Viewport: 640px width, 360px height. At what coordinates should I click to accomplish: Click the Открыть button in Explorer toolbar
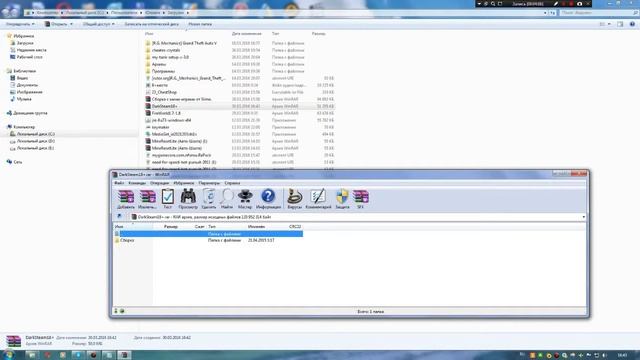(56, 24)
